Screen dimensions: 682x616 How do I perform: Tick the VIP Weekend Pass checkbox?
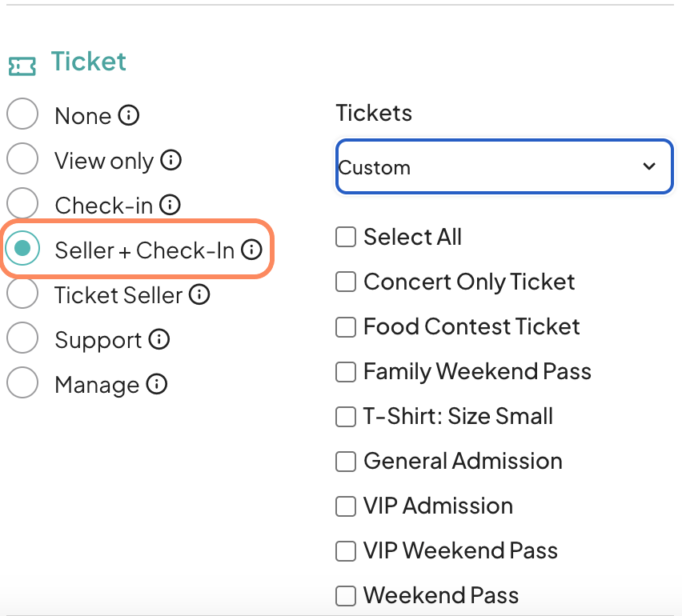pos(346,551)
